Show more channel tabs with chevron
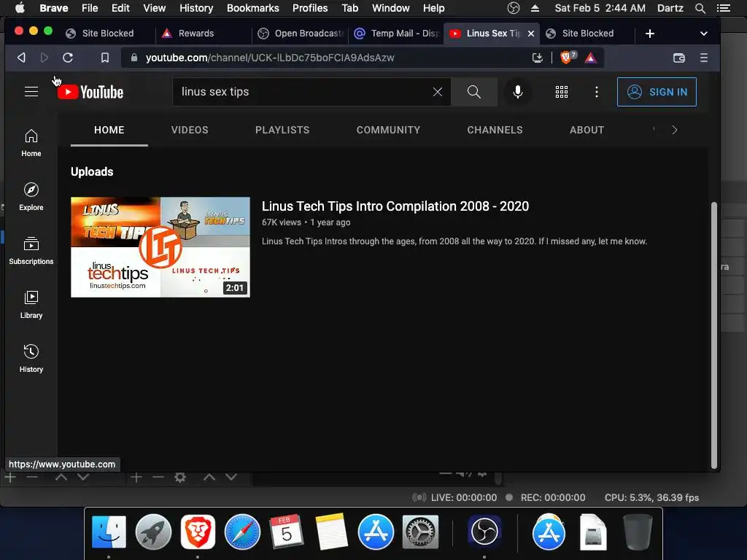The width and height of the screenshot is (747, 560). coord(674,130)
